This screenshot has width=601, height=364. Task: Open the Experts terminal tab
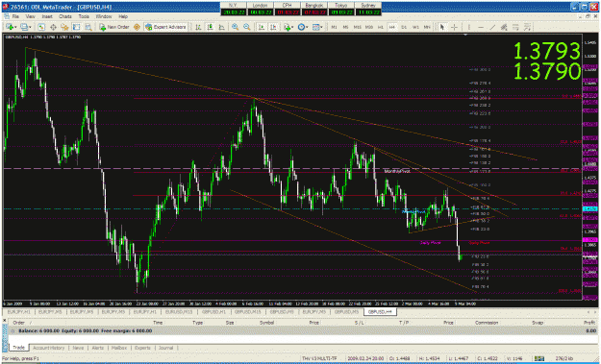pyautogui.click(x=142, y=348)
